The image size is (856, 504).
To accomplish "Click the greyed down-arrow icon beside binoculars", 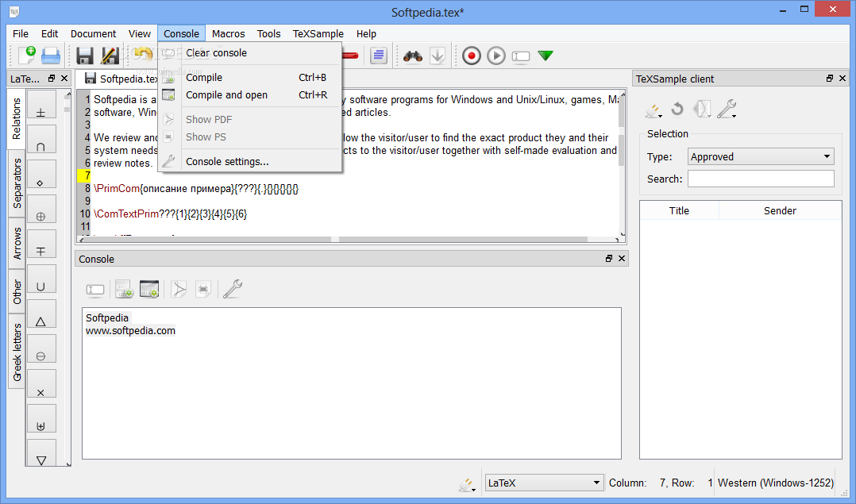I will 438,56.
